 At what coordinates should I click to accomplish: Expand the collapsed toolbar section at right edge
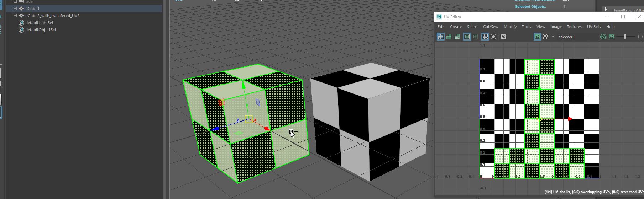coord(640,37)
